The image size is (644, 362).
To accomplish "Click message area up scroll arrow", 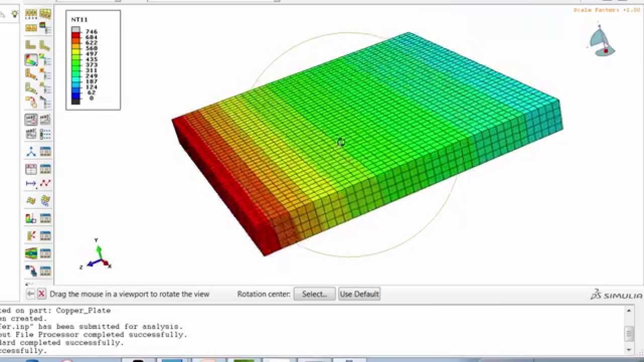I will 629,311.
